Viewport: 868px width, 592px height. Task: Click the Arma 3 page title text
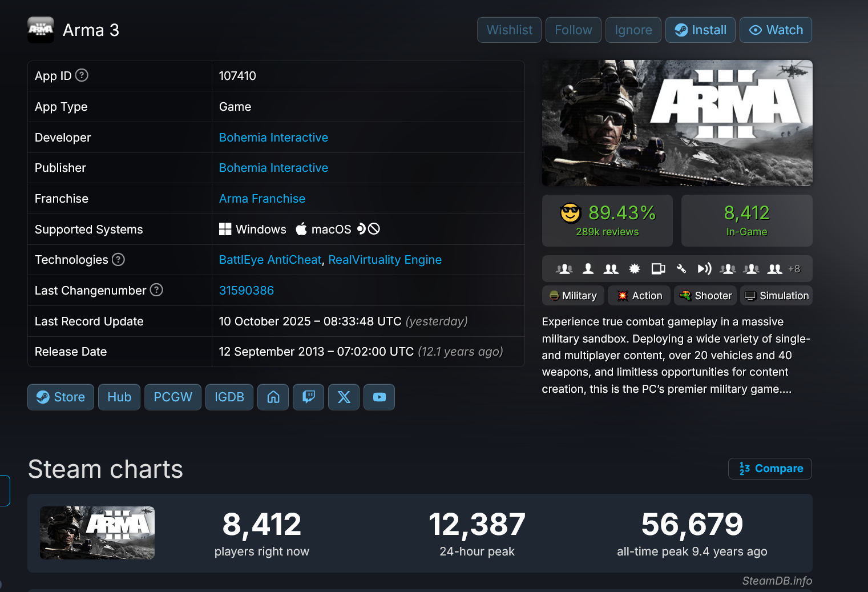coord(91,30)
